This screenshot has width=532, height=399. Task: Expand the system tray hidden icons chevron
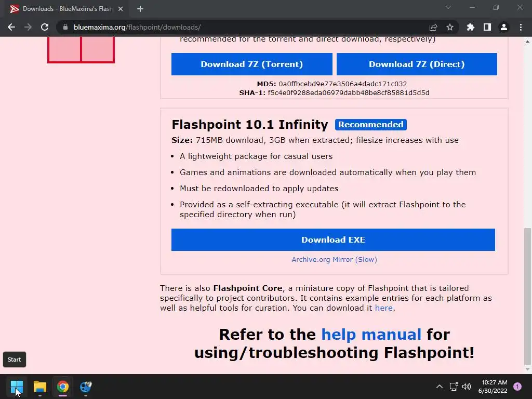(440, 387)
